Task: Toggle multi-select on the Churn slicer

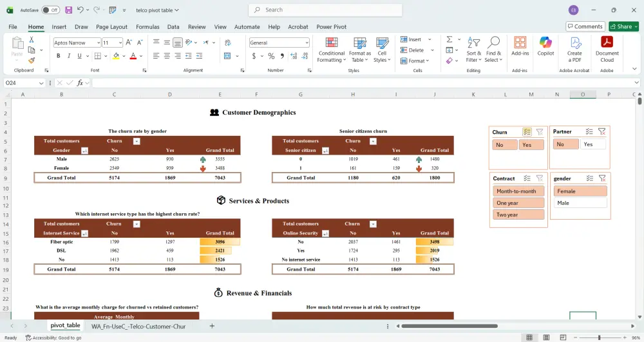Action: (x=527, y=132)
